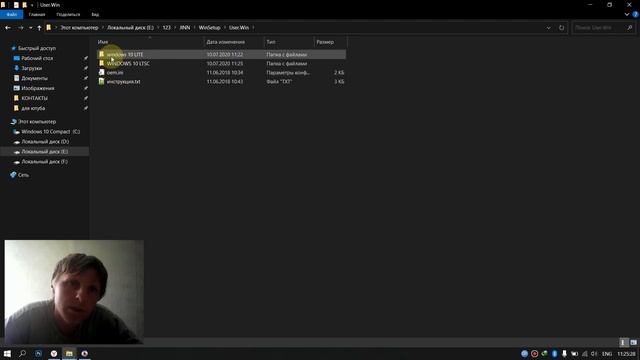Open Windows 10 Compact (C:) drive
640x360 pixels.
pyautogui.click(x=50, y=132)
